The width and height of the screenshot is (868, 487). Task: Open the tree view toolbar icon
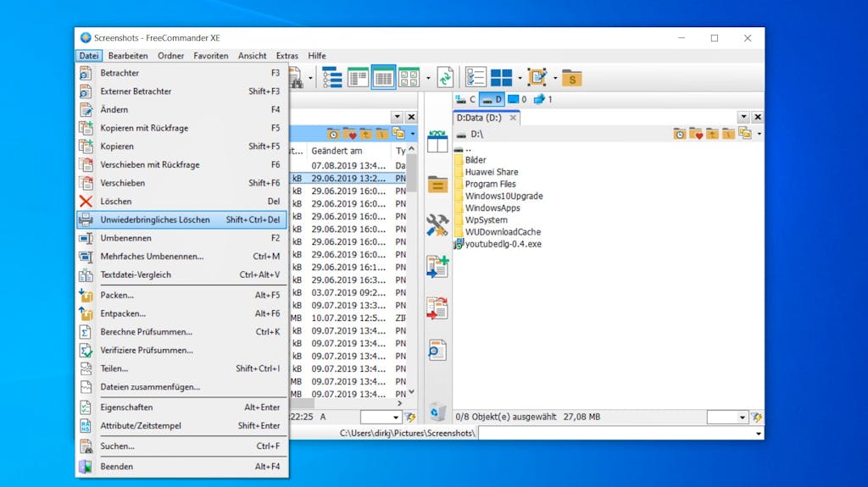click(x=332, y=78)
